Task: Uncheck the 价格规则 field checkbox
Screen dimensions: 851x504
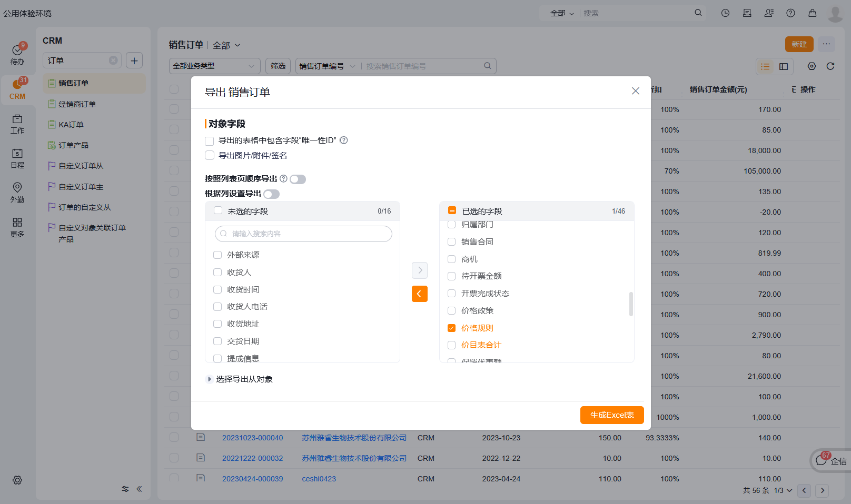Action: pyautogui.click(x=451, y=328)
